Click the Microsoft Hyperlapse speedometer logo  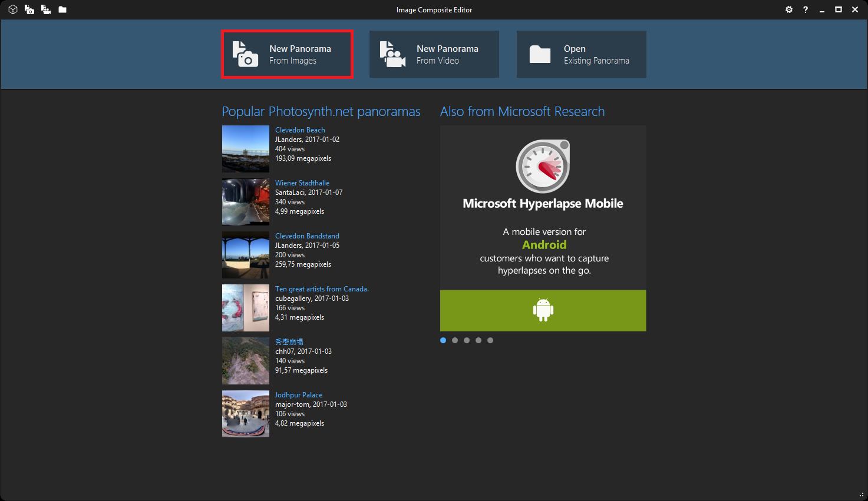pyautogui.click(x=543, y=166)
